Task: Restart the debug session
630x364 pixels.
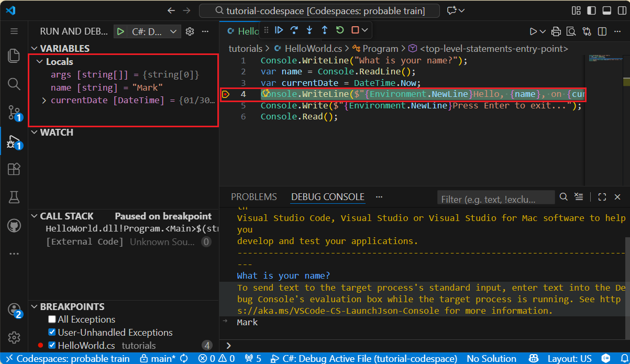Action: pos(339,30)
